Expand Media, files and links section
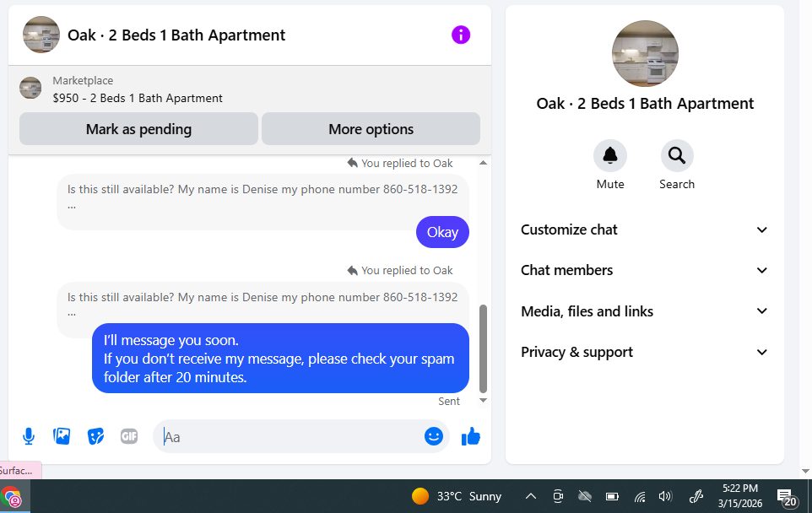This screenshot has height=513, width=812. click(x=644, y=311)
